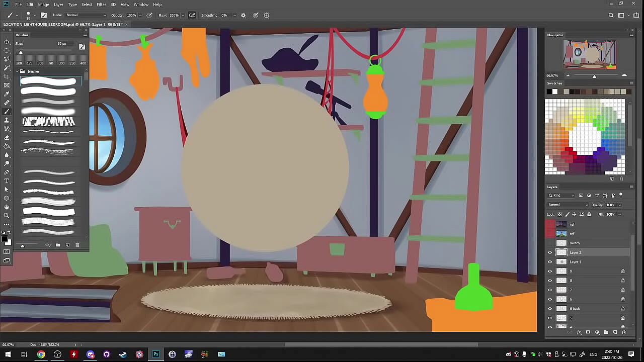
Task: Select the Crop tool
Action: [x=7, y=76]
